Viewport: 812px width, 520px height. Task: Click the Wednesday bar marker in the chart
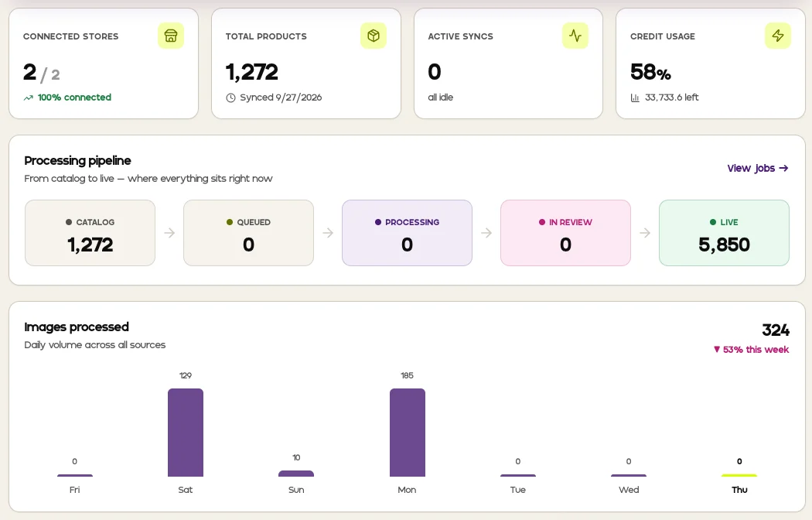pyautogui.click(x=629, y=475)
